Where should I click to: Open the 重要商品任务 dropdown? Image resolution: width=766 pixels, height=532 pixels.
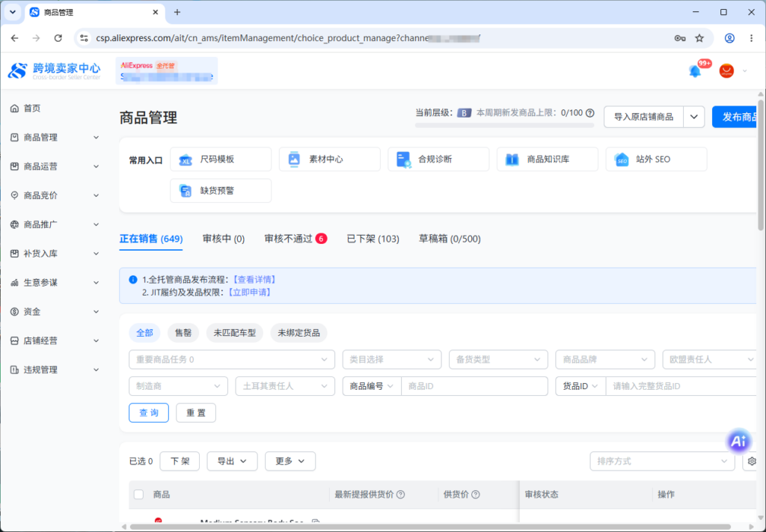[232, 360]
